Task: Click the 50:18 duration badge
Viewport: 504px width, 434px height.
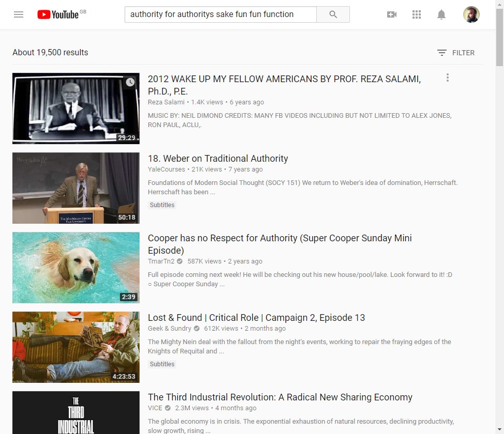Action: pyautogui.click(x=127, y=217)
